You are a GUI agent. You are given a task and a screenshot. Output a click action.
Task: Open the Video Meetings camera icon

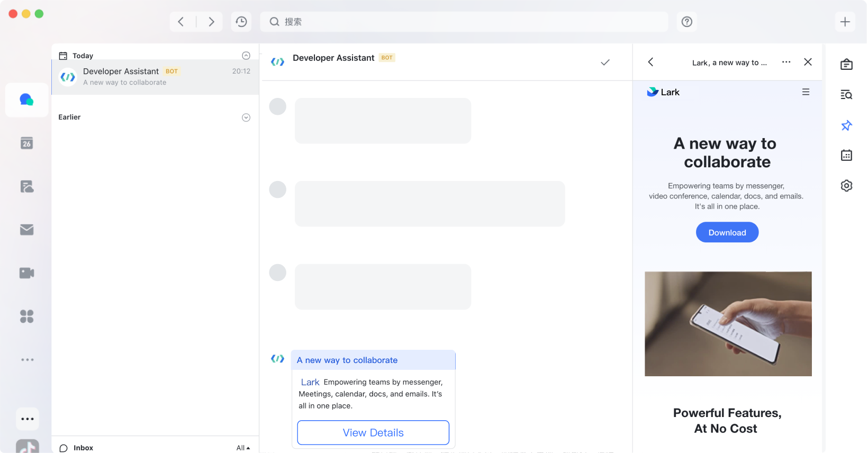26,273
